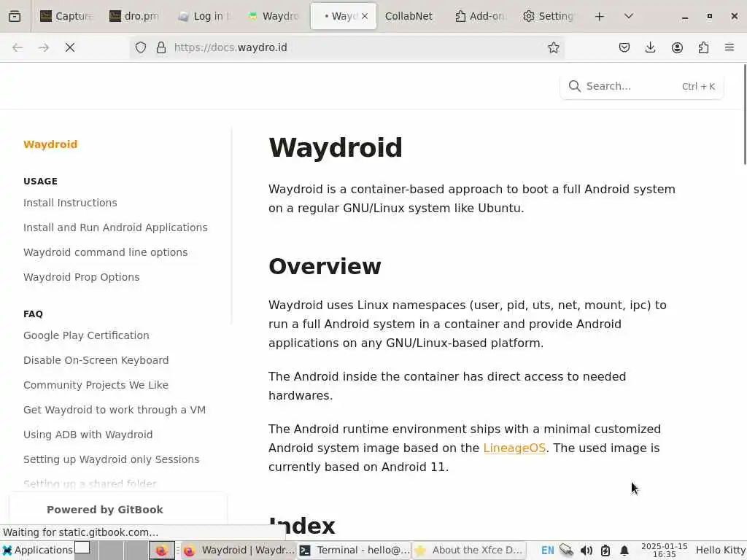Open a new browser tab

[600, 17]
